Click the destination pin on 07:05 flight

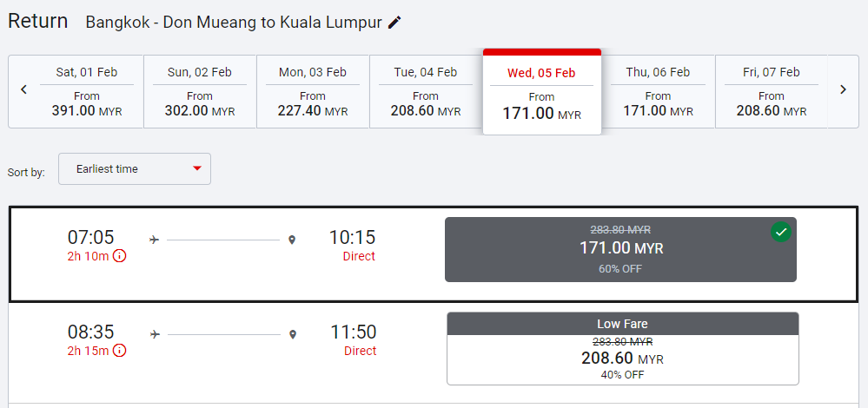click(292, 239)
